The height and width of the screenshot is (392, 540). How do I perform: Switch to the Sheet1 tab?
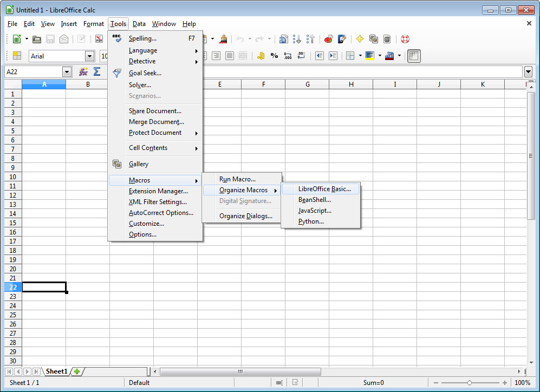coord(56,371)
